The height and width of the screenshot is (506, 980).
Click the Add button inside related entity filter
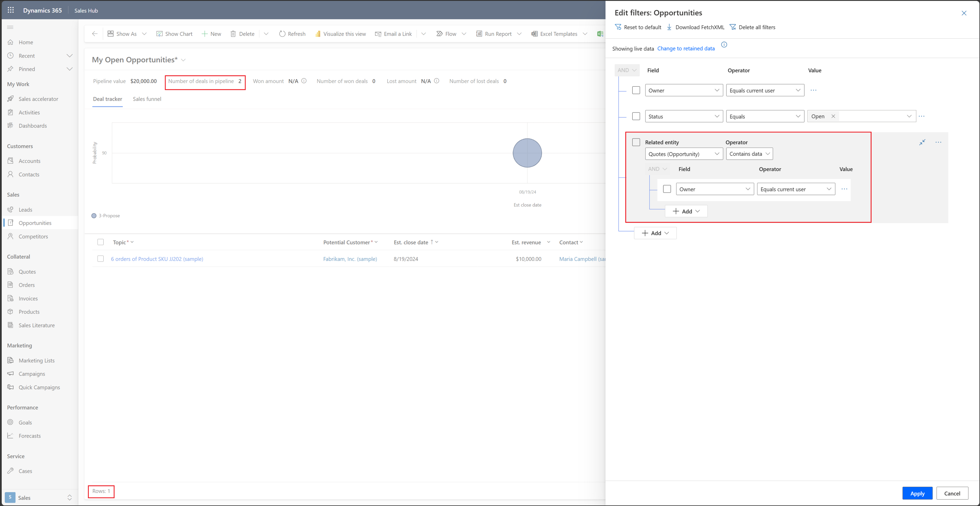[686, 211]
